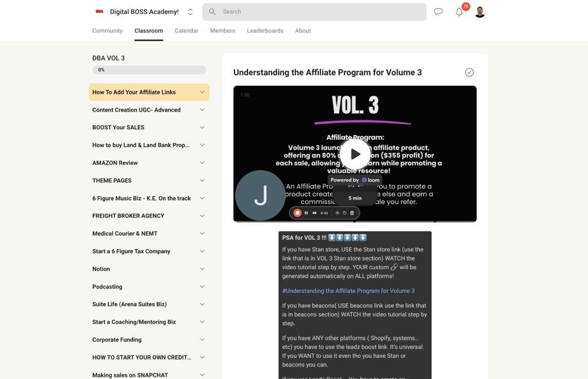Image resolution: width=588 pixels, height=379 pixels.
Task: Expand the Making sales on SNAPCHAT chevron
Action: (x=202, y=375)
